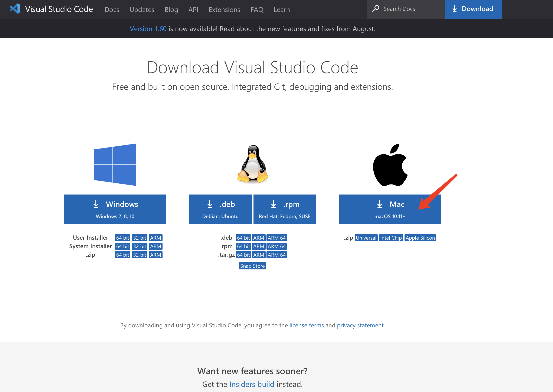Screen dimensions: 553x392
Task: Click download arrow in top Download button
Action: [x=454, y=9]
